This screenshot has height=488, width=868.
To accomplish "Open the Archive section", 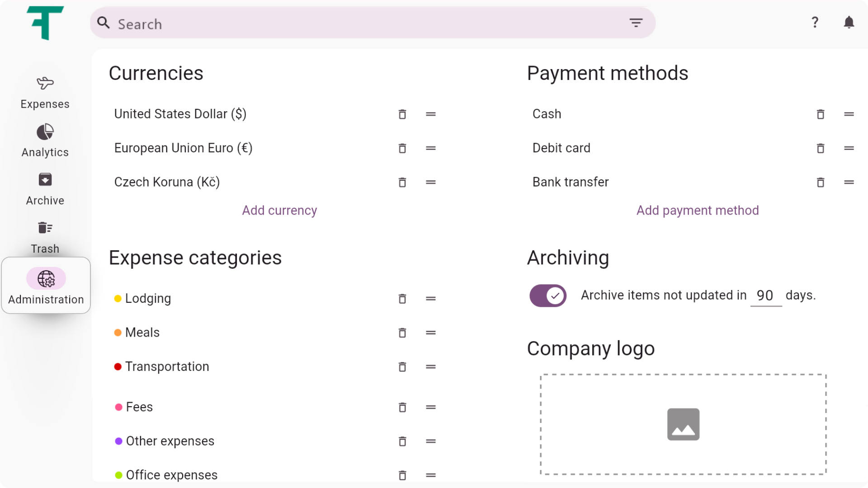I will click(45, 189).
